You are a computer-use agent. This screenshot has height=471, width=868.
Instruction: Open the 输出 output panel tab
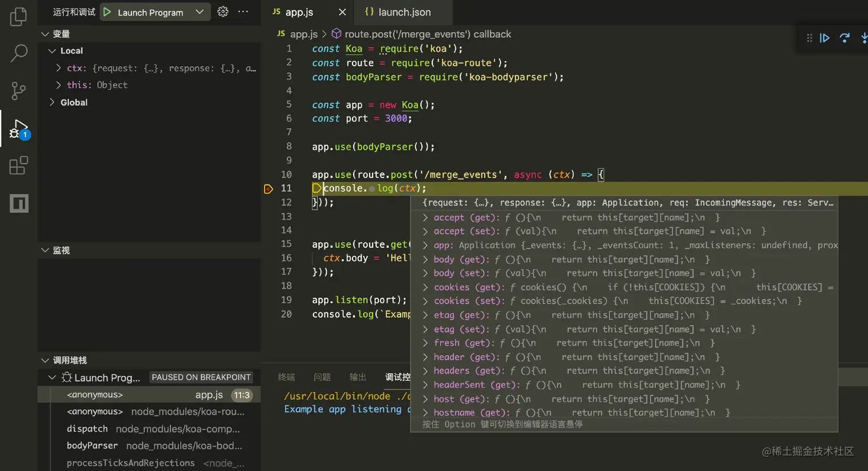(358, 377)
